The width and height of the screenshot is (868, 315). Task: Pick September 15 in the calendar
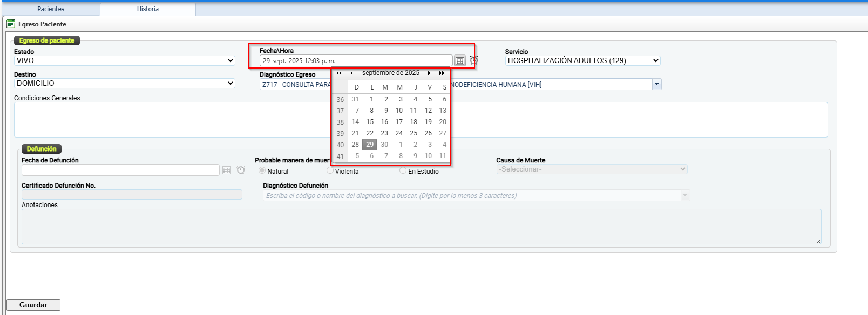[370, 122]
